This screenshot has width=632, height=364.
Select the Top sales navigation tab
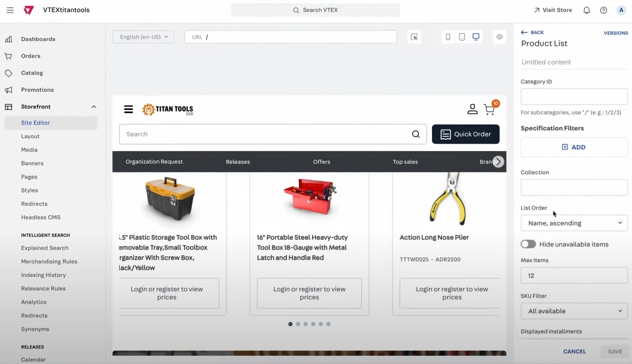[x=405, y=162]
